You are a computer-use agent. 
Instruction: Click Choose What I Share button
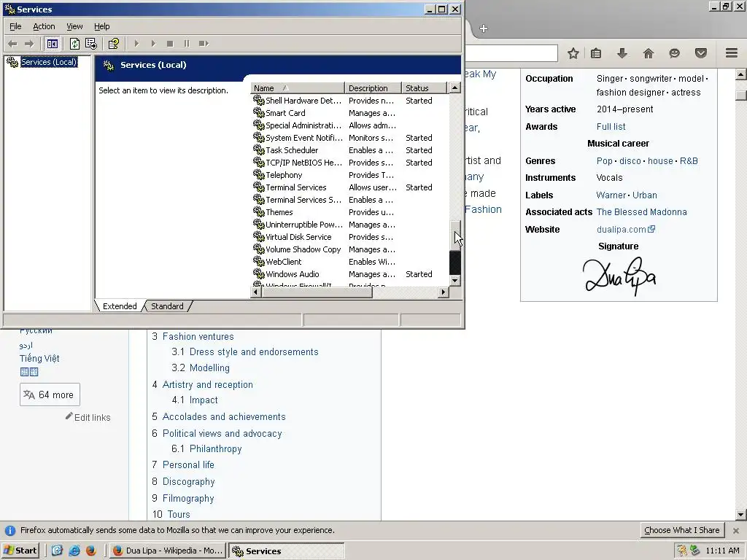682,530
